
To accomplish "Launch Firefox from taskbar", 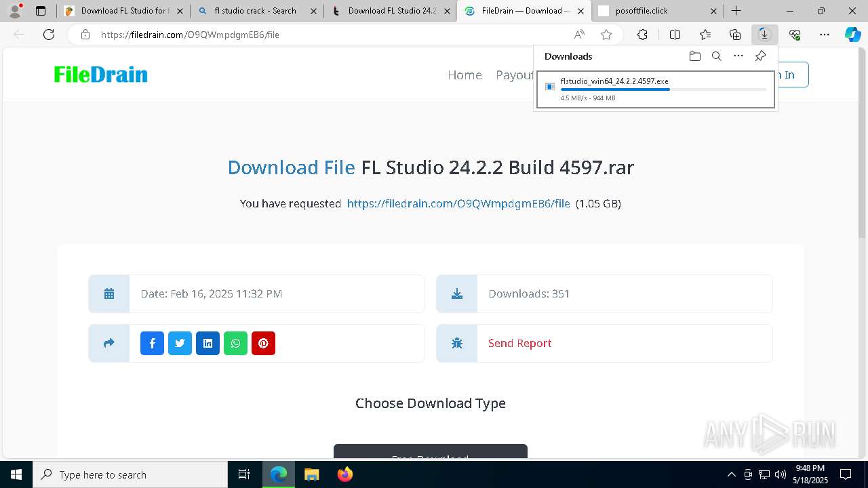I will click(x=345, y=474).
